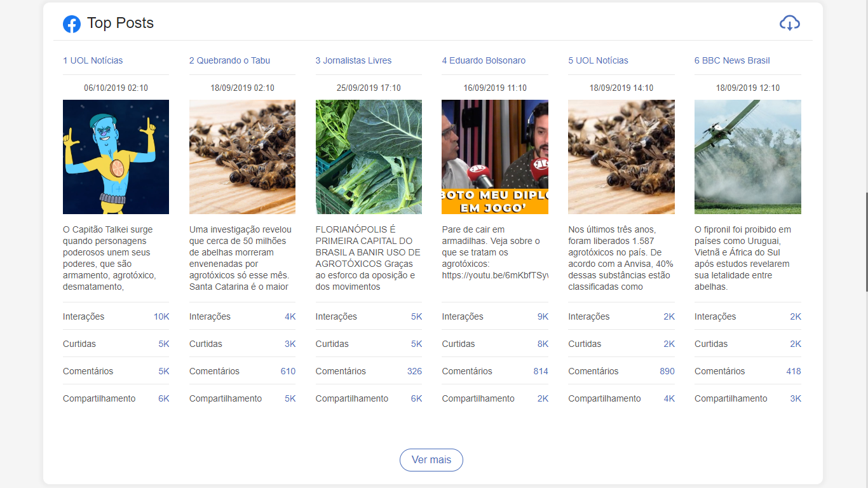Image resolution: width=868 pixels, height=488 pixels.
Task: Click the Eduardo Bolsonaro video thumbnail
Action: (495, 157)
